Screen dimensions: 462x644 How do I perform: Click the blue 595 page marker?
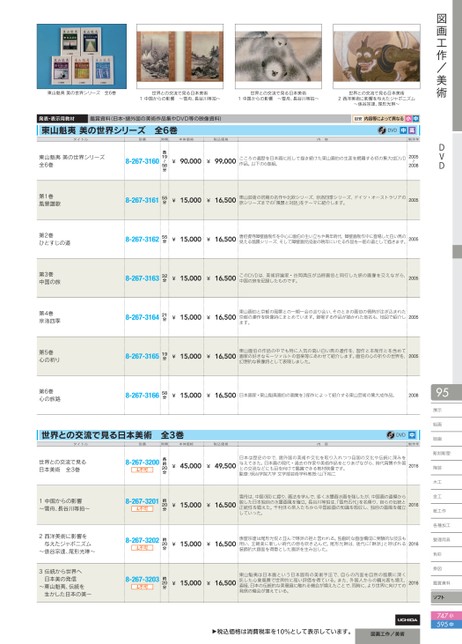tap(446, 624)
